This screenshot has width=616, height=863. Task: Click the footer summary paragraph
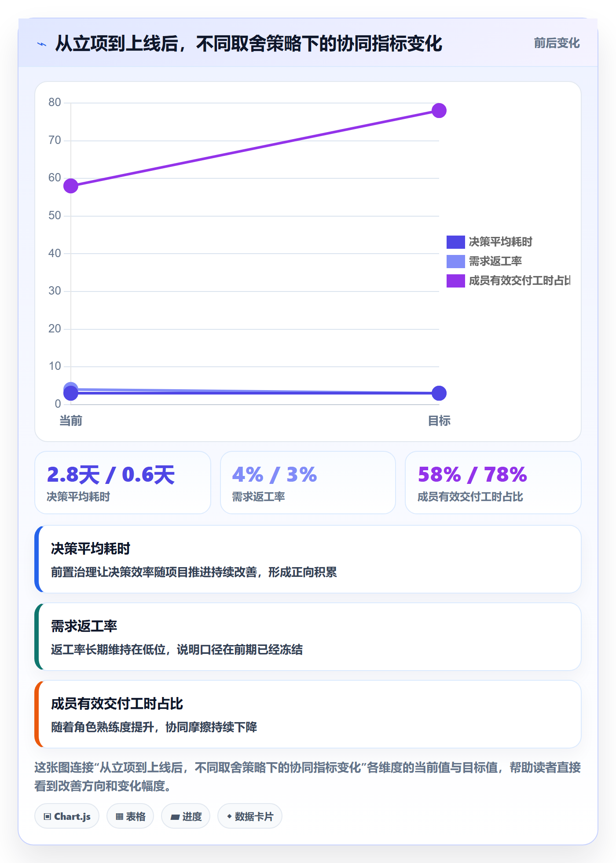[308, 777]
